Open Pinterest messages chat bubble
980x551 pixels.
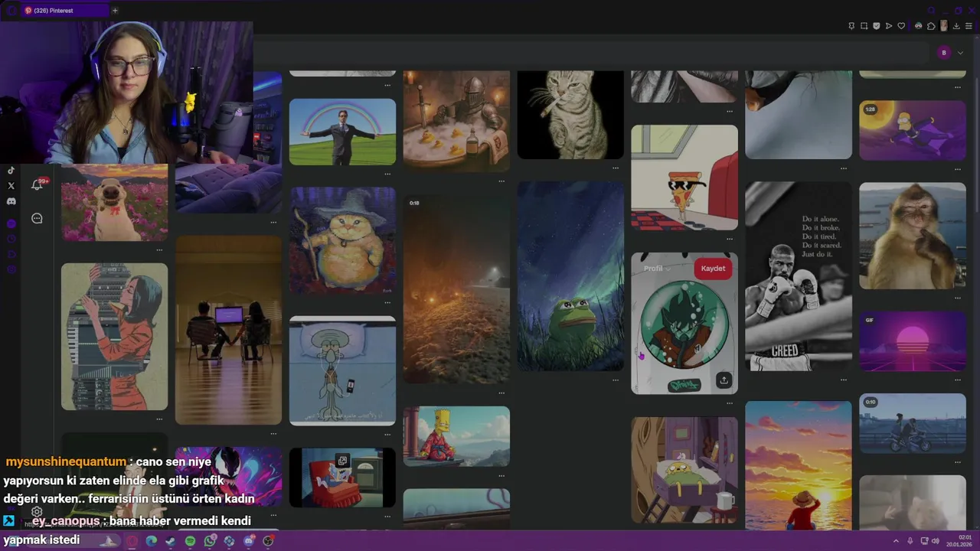[37, 218]
